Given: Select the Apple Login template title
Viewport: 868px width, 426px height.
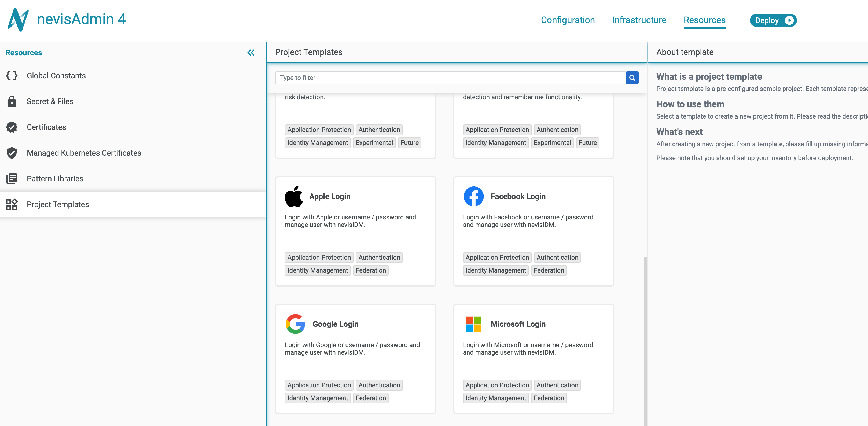Looking at the screenshot, I should (x=330, y=196).
